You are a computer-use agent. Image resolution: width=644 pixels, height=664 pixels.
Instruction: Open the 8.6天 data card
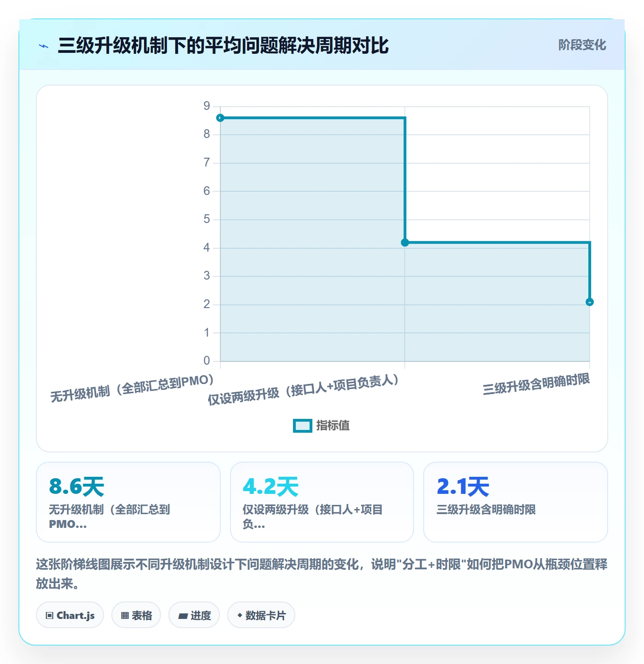coord(128,502)
